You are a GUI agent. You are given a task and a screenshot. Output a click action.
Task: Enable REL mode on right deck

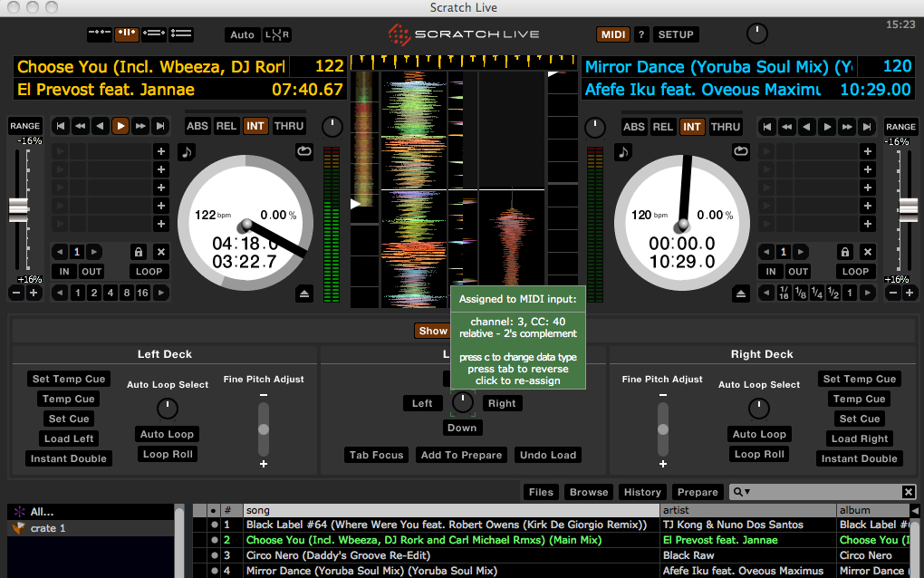663,127
